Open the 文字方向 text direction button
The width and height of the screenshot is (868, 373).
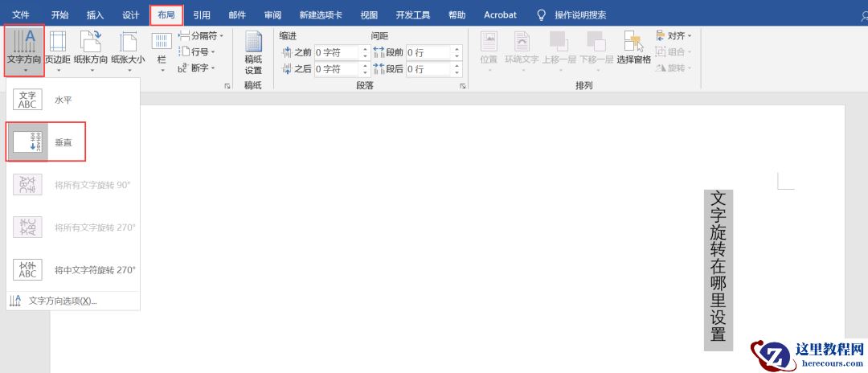coord(24,51)
